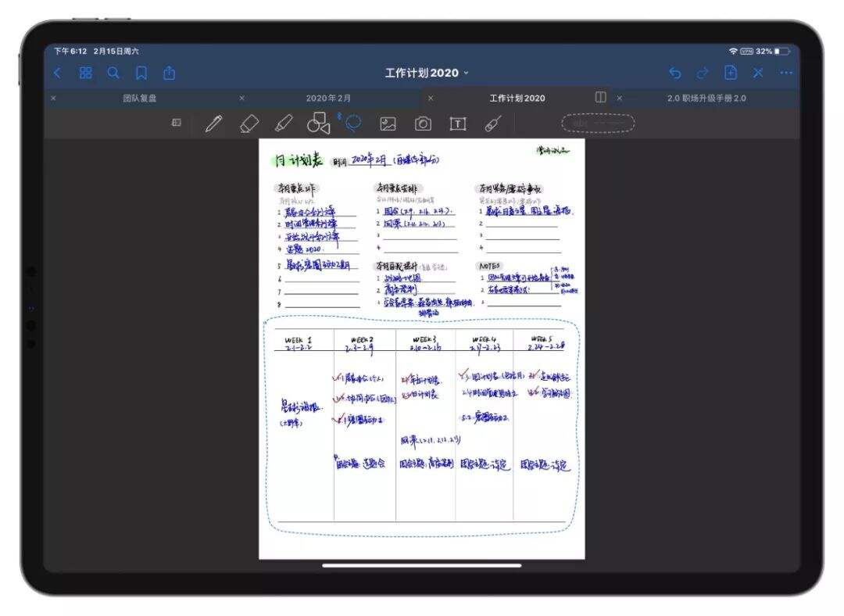
Task: Select the Lasso selection tool
Action: pos(353,124)
